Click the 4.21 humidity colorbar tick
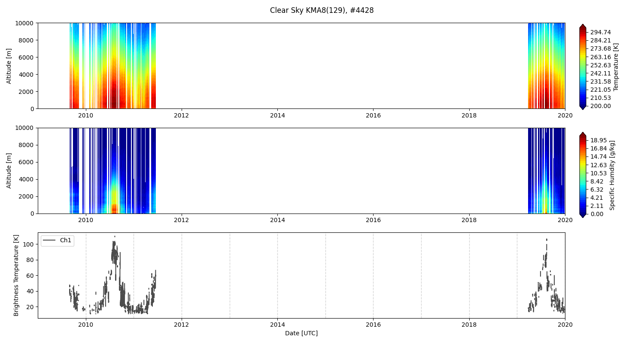Screen dimensions: 644x343 [597, 198]
